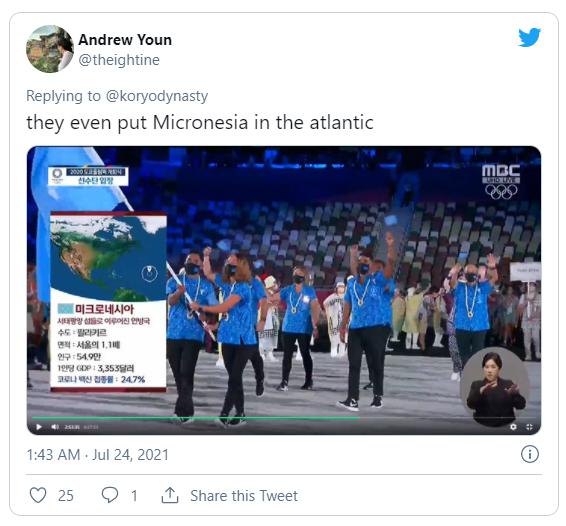
Task: Like the tweet with the heart icon
Action: click(x=38, y=495)
